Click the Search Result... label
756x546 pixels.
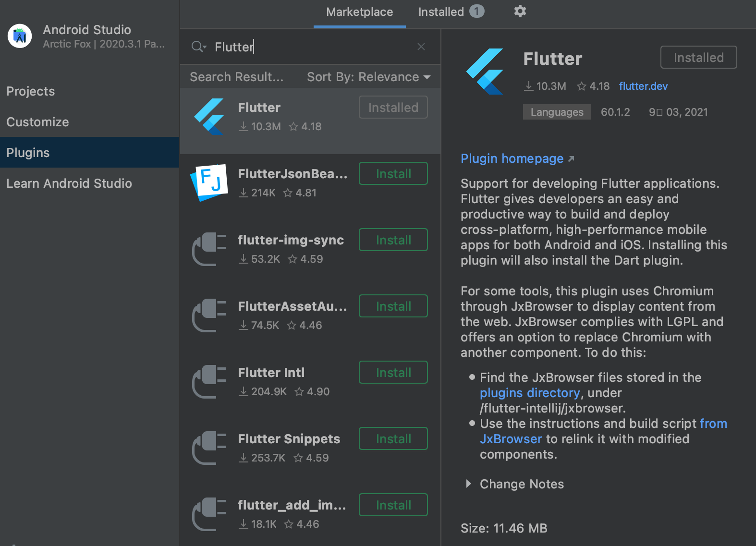coord(237,77)
